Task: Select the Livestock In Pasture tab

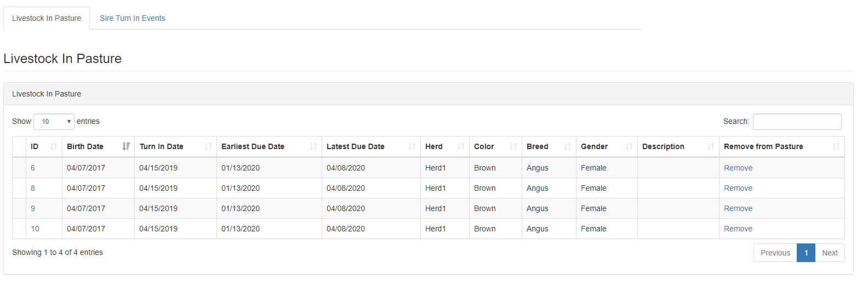Action: click(47, 18)
